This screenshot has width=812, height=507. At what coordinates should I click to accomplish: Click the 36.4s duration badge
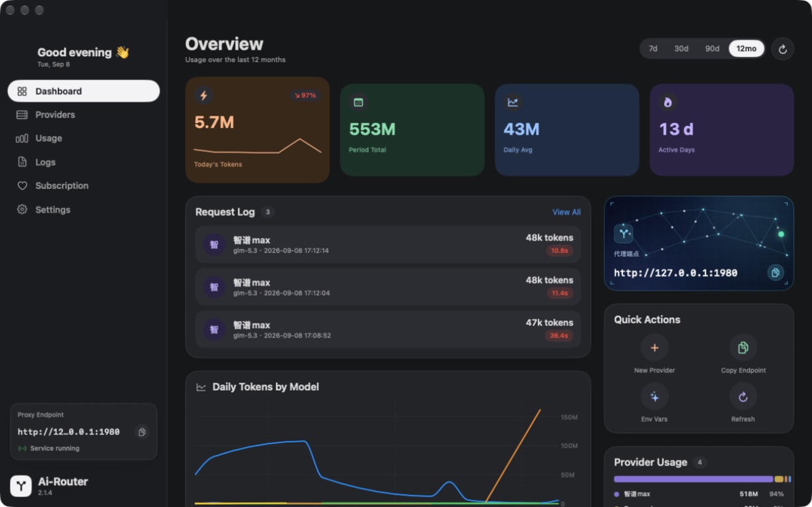click(560, 335)
